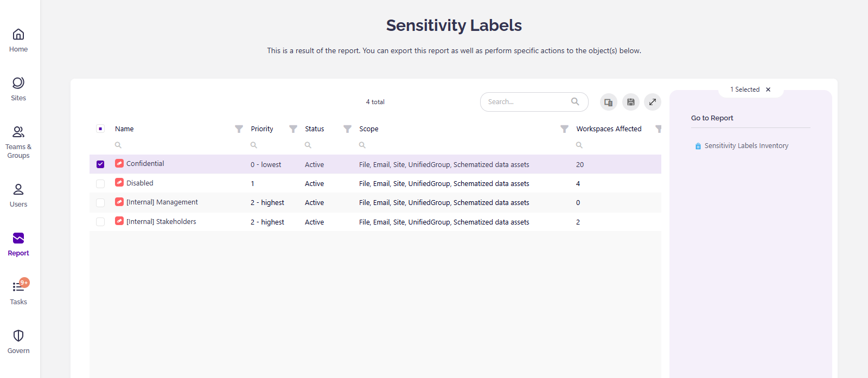
Task: Open the Home sidebar icon
Action: point(18,41)
